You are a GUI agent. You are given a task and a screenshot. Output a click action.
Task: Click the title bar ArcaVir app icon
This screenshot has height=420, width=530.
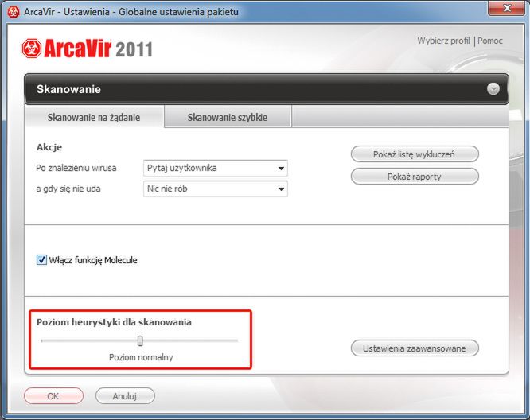(14, 12)
